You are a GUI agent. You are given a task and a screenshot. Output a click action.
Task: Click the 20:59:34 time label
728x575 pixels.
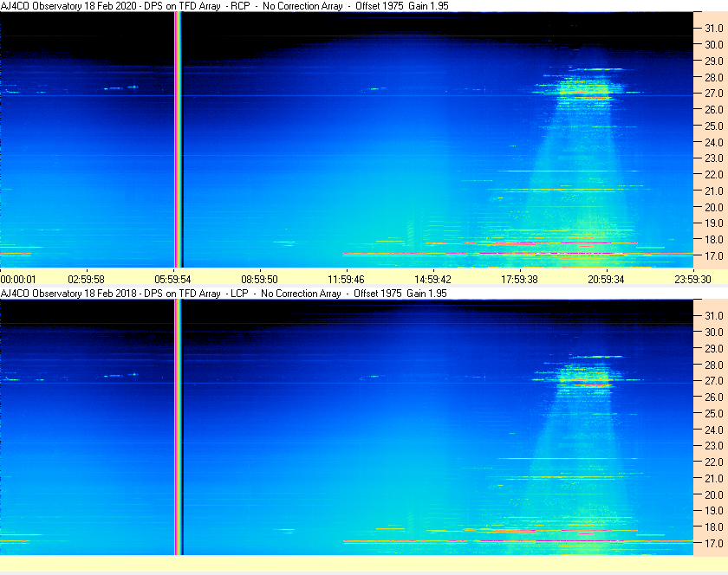point(607,280)
